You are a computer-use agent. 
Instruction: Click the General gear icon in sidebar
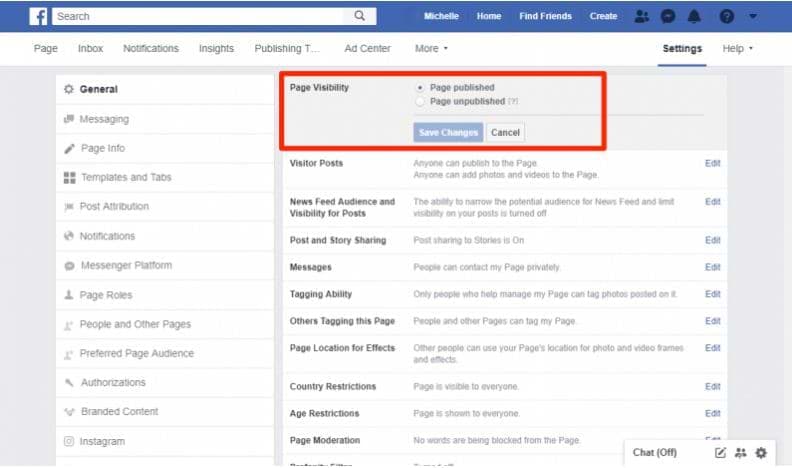coord(69,89)
